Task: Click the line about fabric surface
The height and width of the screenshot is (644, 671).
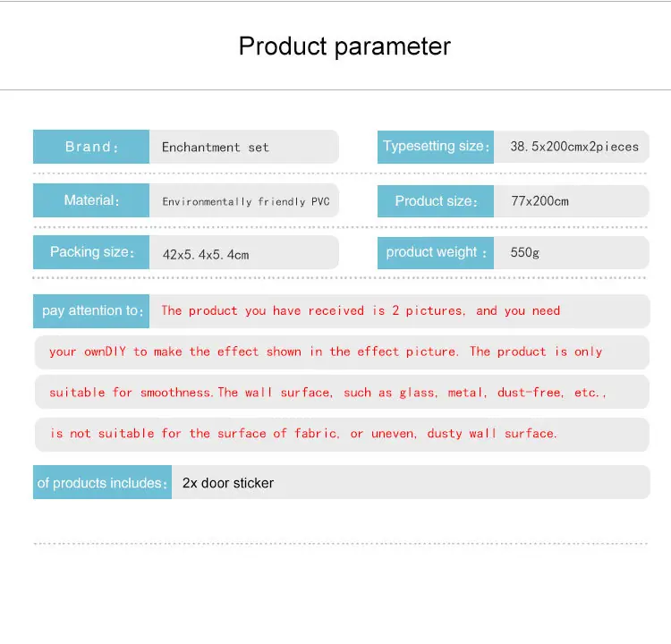Action: coord(303,434)
